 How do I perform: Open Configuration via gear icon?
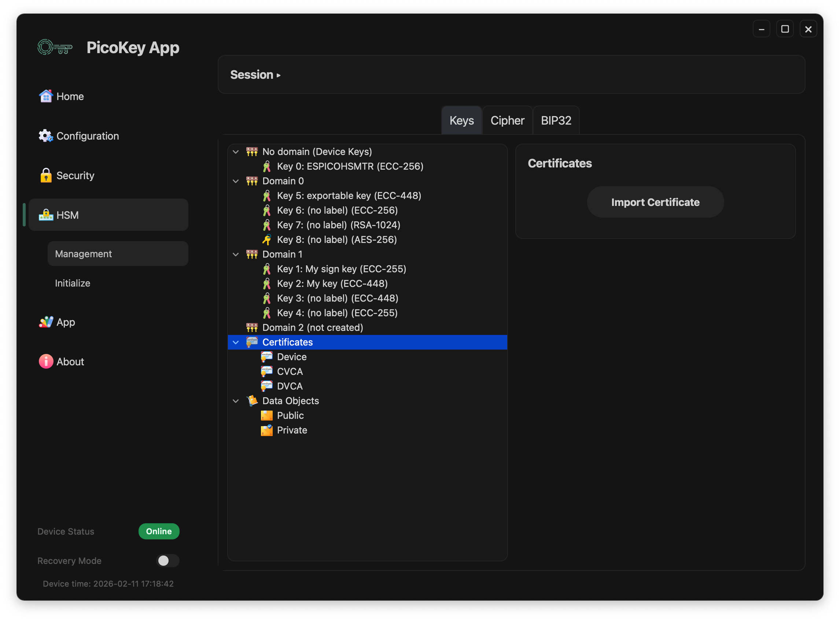tap(46, 136)
